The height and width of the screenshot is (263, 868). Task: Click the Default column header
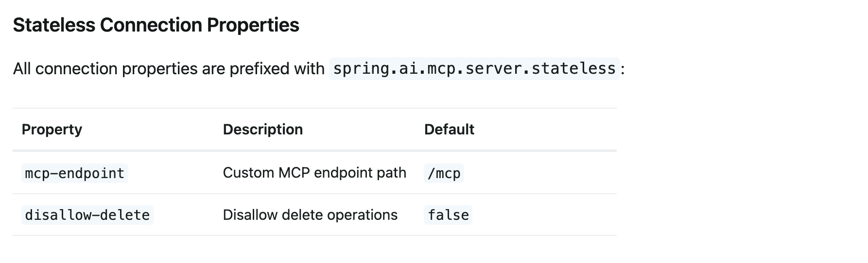click(x=449, y=130)
